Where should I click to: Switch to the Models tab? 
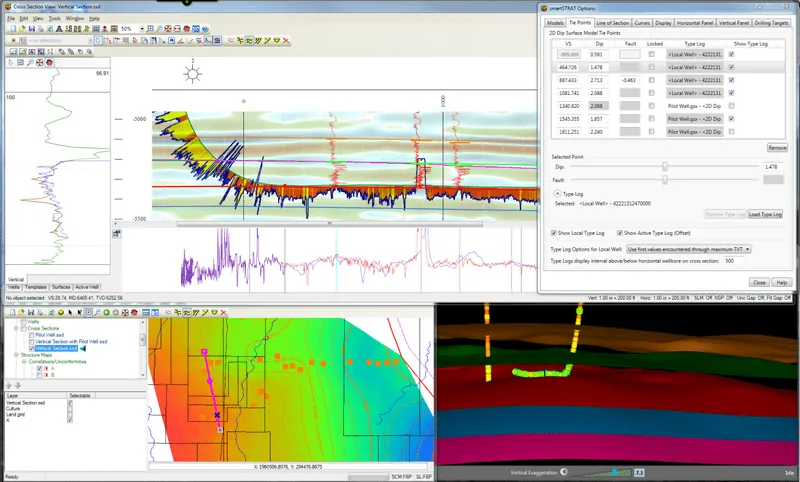click(555, 23)
